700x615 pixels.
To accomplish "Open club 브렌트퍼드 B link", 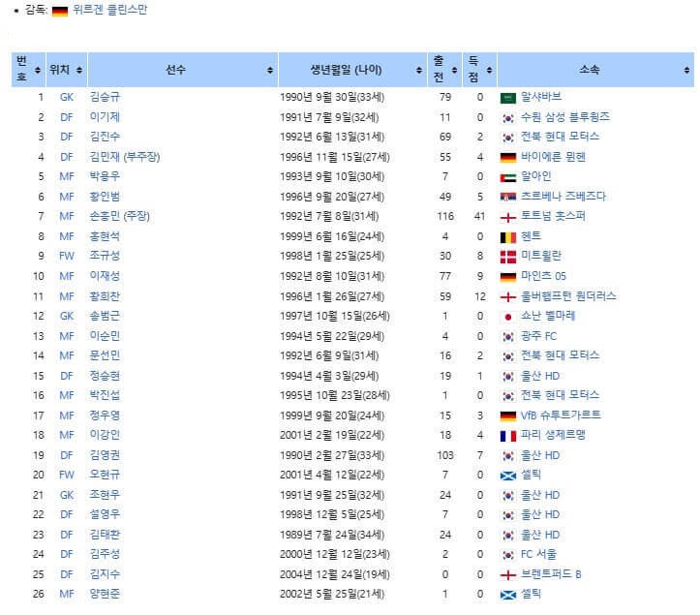I will point(551,574).
